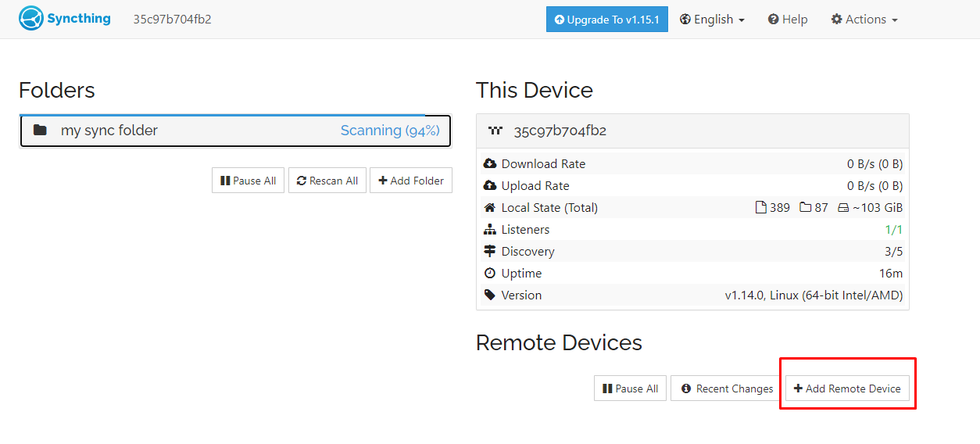
Task: Open Recent Changes
Action: pyautogui.click(x=726, y=388)
